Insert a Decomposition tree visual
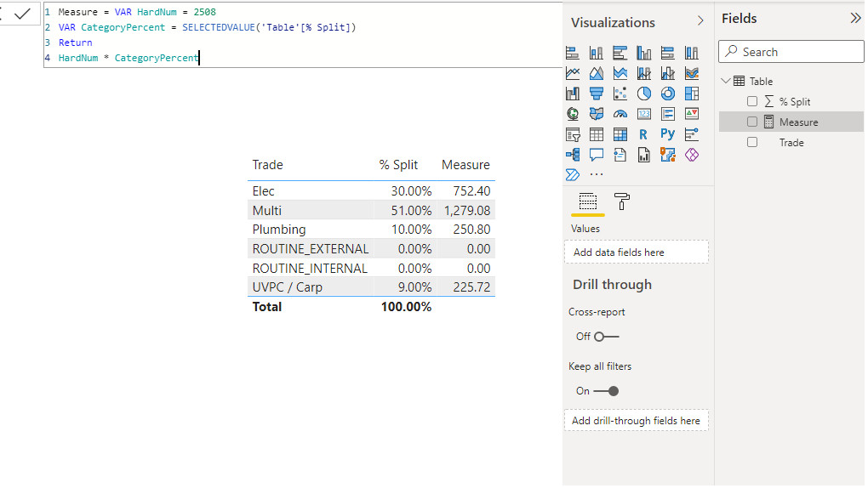Image resolution: width=868 pixels, height=488 pixels. (x=573, y=155)
